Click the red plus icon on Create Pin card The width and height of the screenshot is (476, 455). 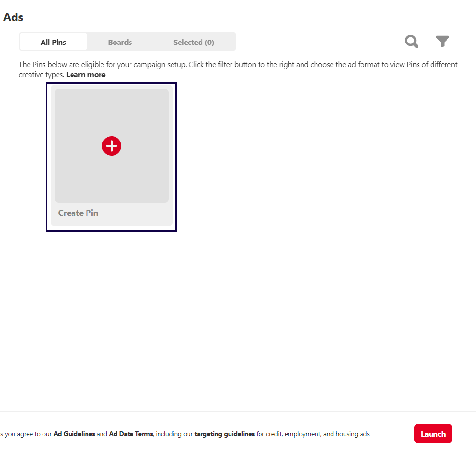point(112,146)
